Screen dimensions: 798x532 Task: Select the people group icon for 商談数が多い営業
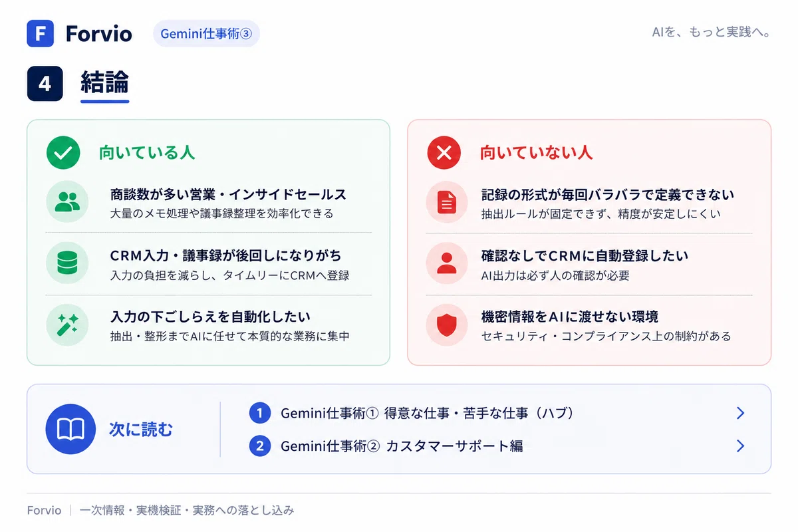67,201
